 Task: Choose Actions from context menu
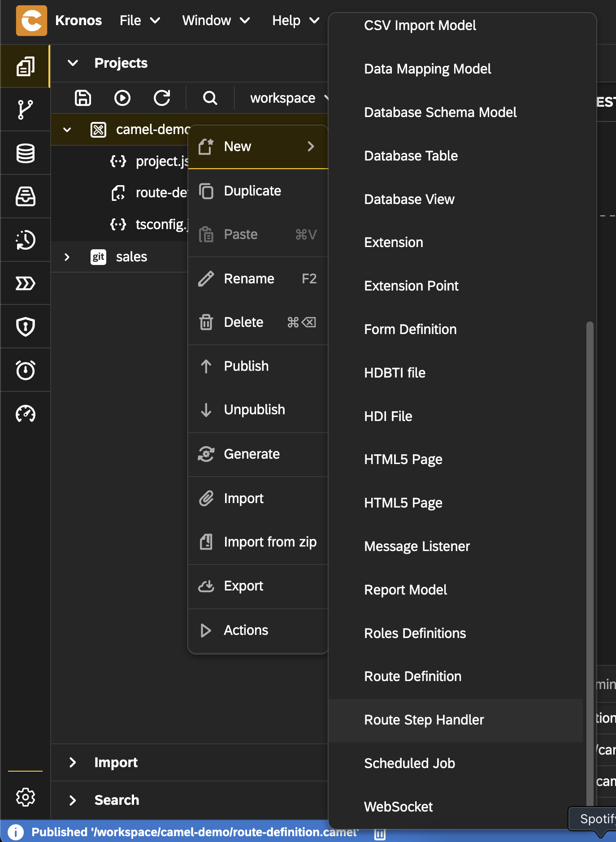[258, 630]
